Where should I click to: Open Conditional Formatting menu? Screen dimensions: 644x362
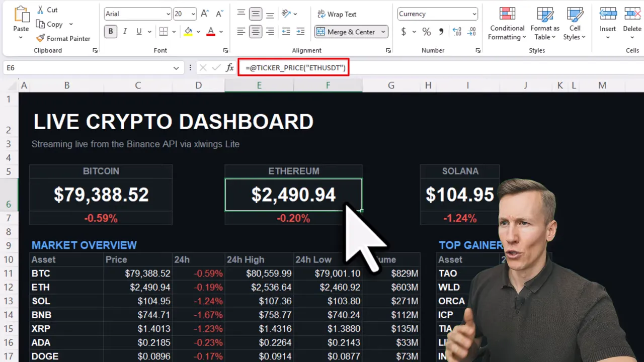(507, 24)
